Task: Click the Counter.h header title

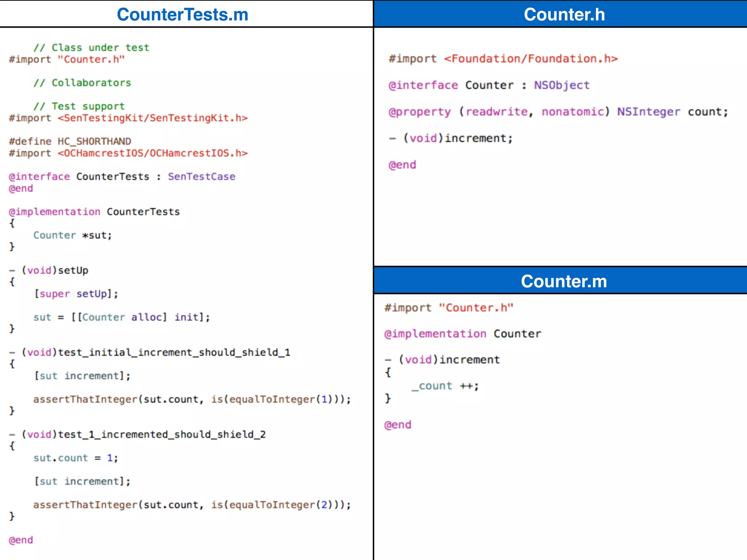Action: [x=564, y=15]
